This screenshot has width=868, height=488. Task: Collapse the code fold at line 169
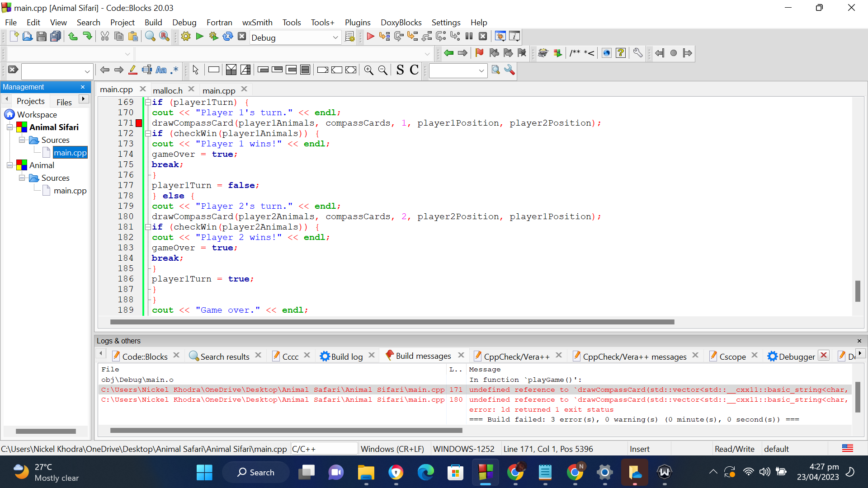(x=148, y=103)
